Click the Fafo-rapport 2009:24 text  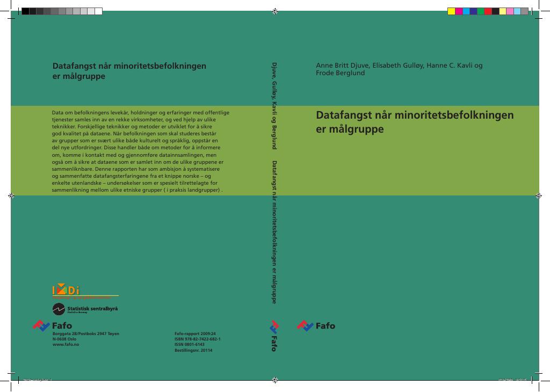pos(195,334)
